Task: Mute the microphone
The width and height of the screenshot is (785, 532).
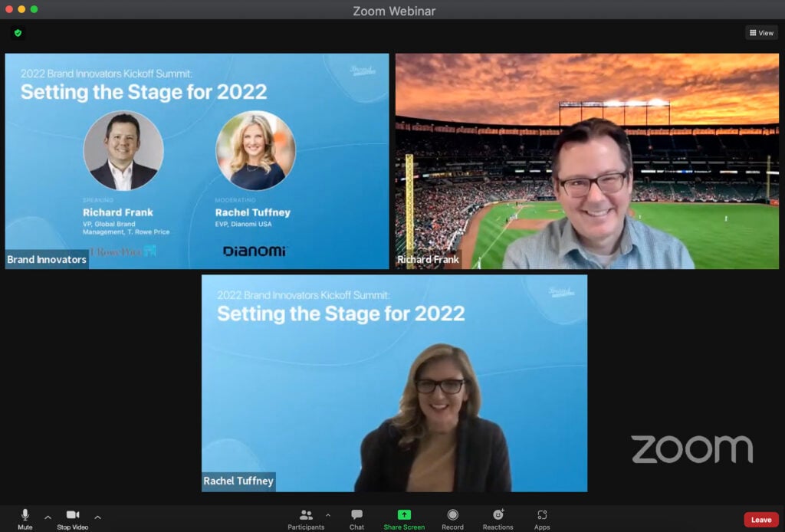Action: (25, 517)
